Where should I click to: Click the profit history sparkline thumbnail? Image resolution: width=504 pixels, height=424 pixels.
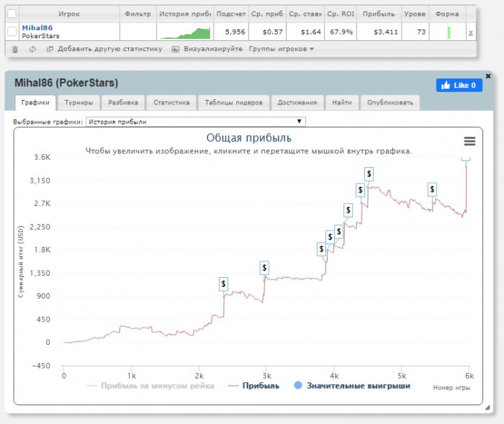[185, 32]
